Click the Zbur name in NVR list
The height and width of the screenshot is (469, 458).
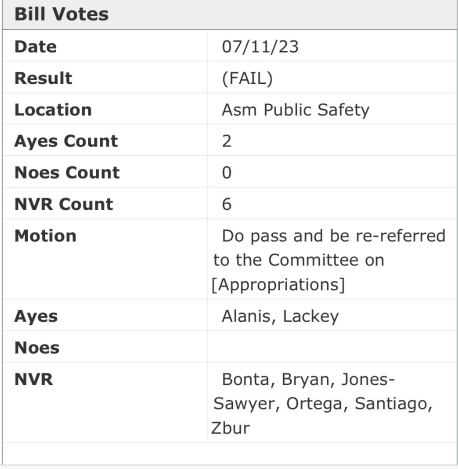click(230, 428)
